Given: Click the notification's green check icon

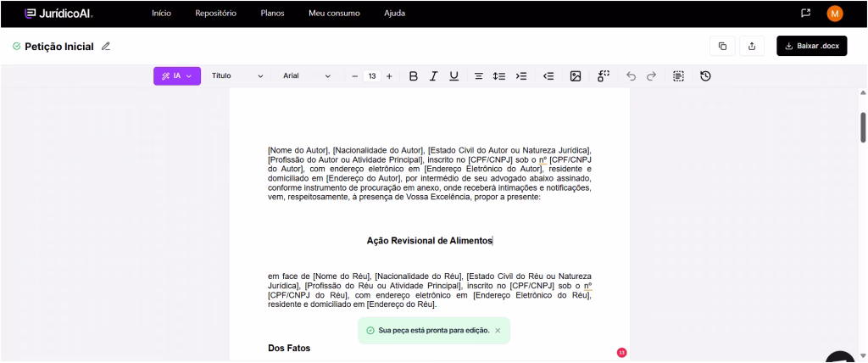Looking at the screenshot, I should 370,330.
